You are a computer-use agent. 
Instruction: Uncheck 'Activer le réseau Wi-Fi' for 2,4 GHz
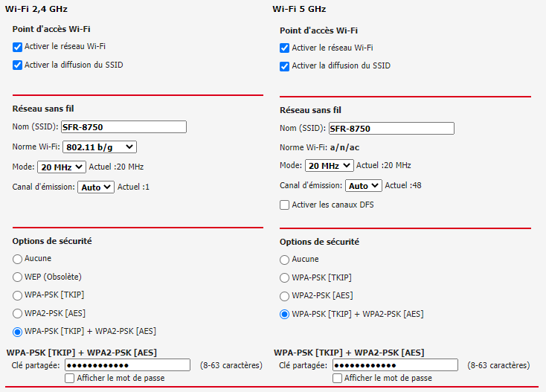point(18,46)
